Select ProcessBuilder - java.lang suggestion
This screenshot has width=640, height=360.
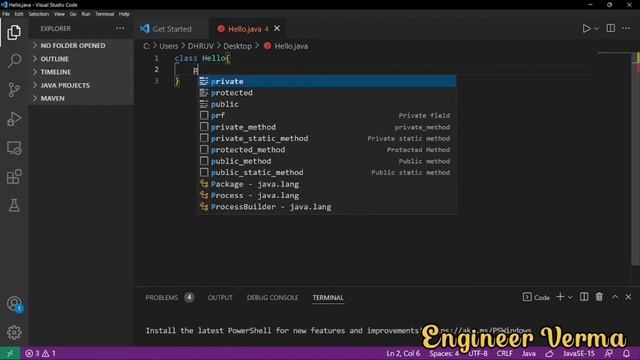coord(327,207)
